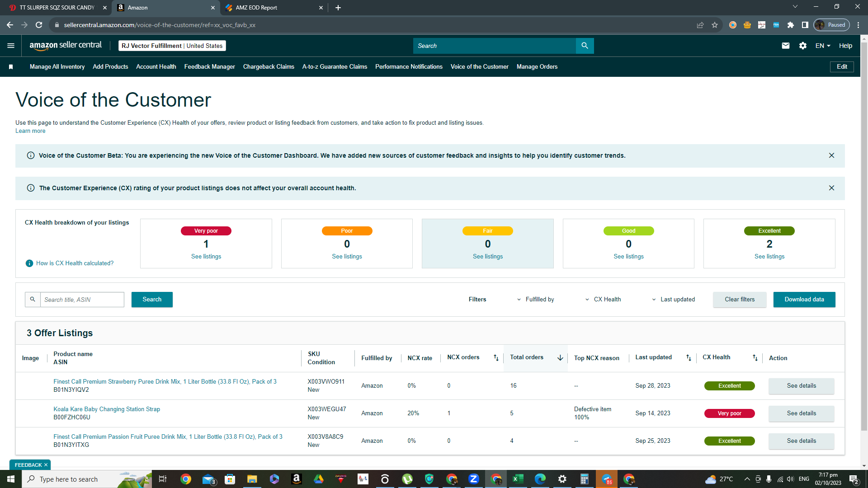Open File Explorer from taskbar
This screenshot has height=488, width=868.
[x=252, y=479]
